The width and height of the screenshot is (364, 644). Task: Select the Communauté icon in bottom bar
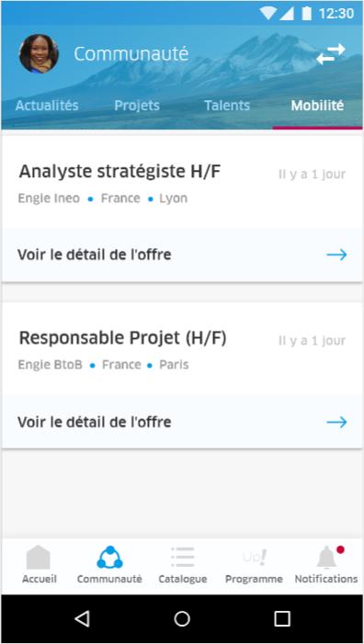pyautogui.click(x=109, y=558)
